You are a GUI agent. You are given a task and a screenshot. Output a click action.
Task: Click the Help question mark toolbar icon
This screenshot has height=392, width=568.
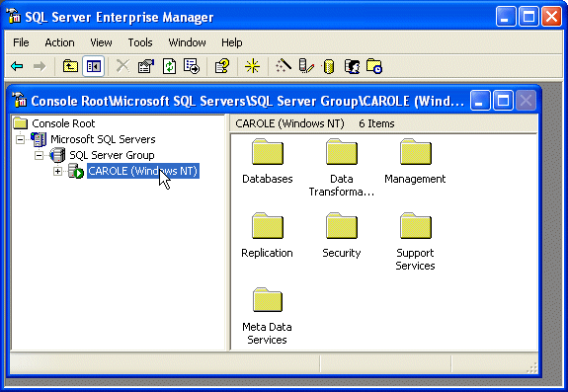tap(222, 66)
